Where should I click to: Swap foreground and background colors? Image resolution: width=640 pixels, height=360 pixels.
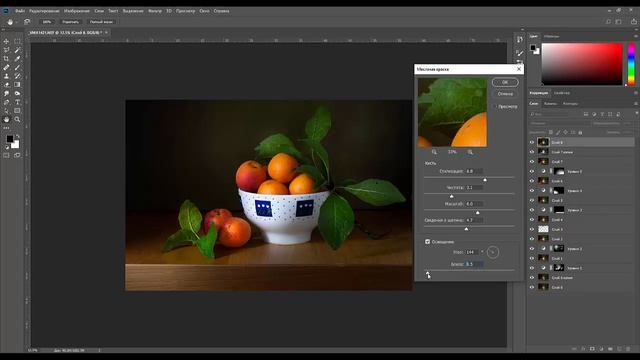click(18, 136)
